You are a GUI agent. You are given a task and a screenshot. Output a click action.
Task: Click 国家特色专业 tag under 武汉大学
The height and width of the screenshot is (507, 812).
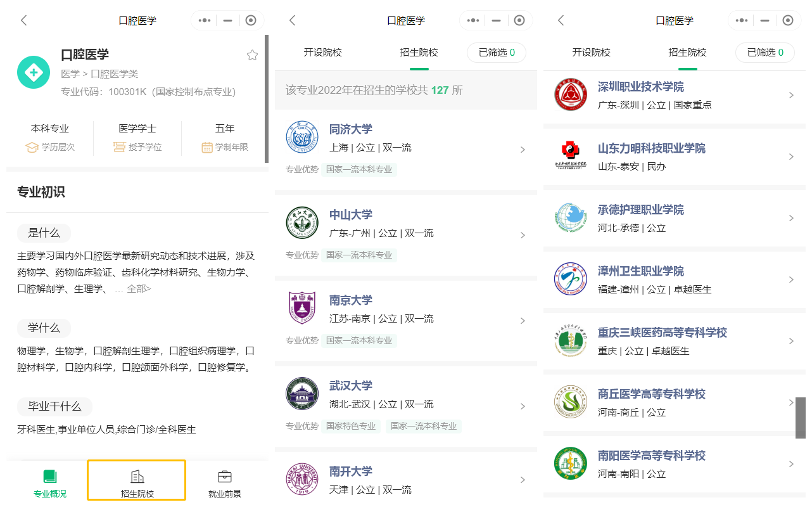[x=351, y=426]
